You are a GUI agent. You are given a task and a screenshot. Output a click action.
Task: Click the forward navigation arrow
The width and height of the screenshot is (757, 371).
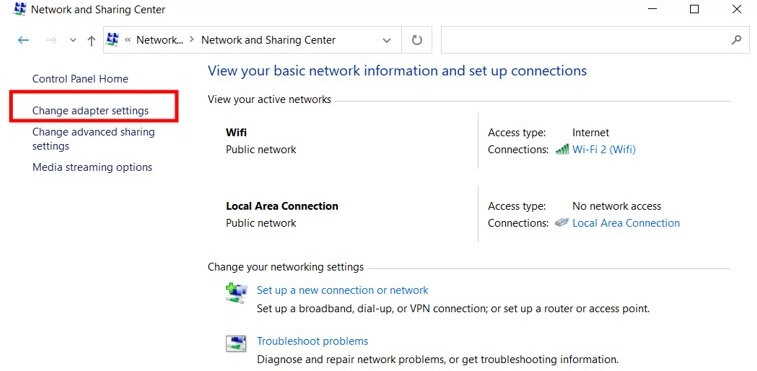click(51, 40)
